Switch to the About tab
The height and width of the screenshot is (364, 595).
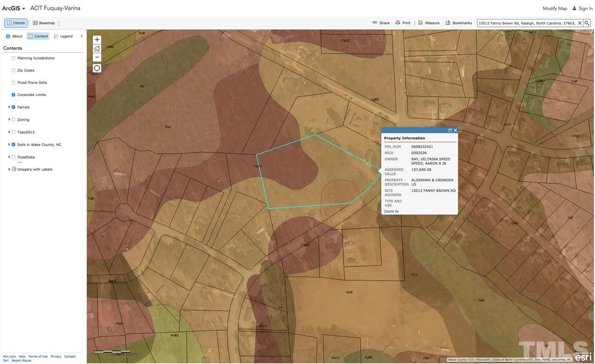point(14,36)
